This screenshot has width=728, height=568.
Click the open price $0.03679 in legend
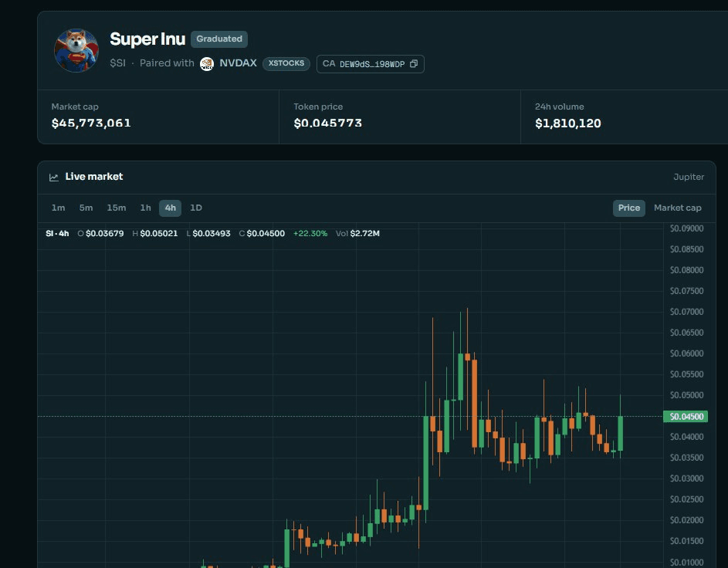click(x=104, y=233)
